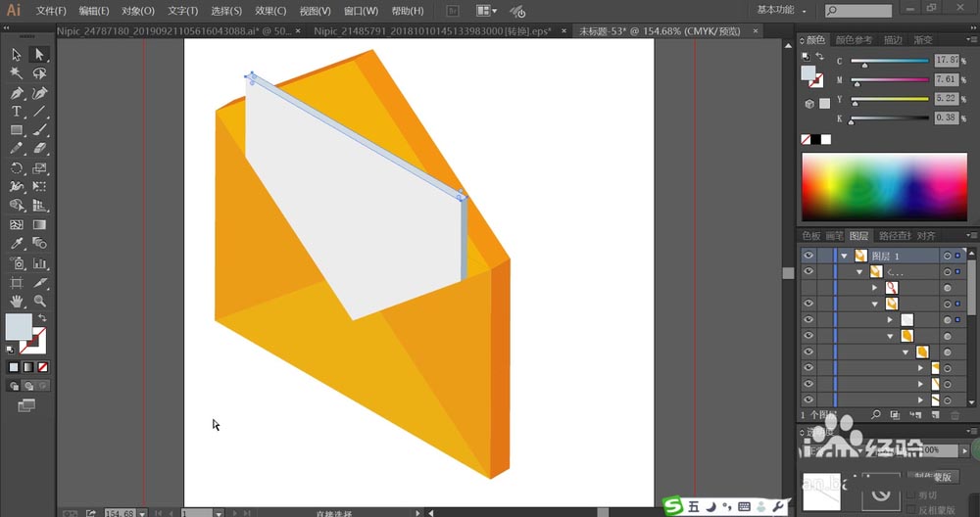Choose the Gradient tool in toolbox

pyautogui.click(x=39, y=225)
